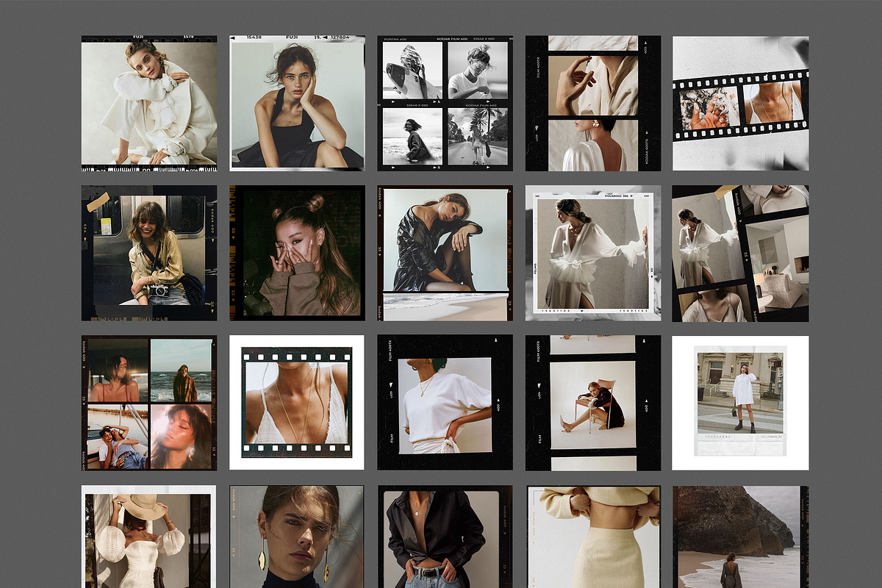Viewport: 882px width, 588px height.
Task: Open the white t-shirt hand-on-hip film frame
Action: [x=445, y=403]
